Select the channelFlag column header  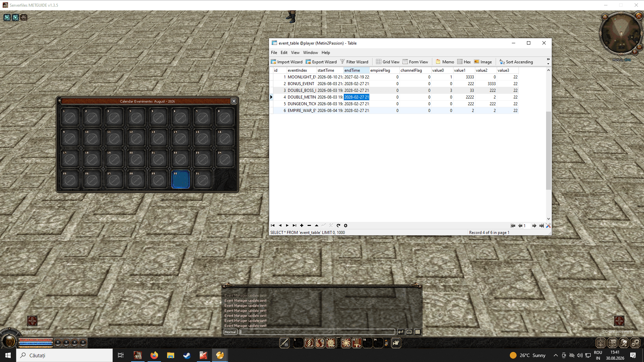click(415, 70)
